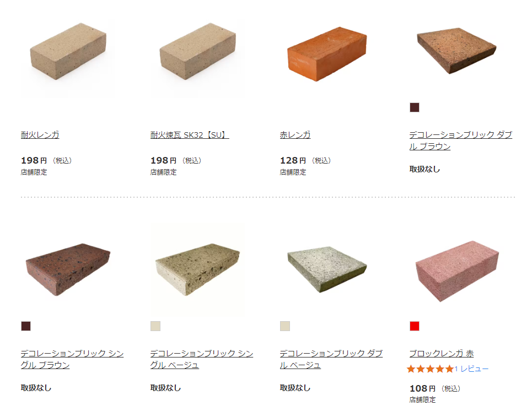Open デコレーションブリック ダブル ベージュ link
This screenshot has height=417, width=532.
pos(331,359)
